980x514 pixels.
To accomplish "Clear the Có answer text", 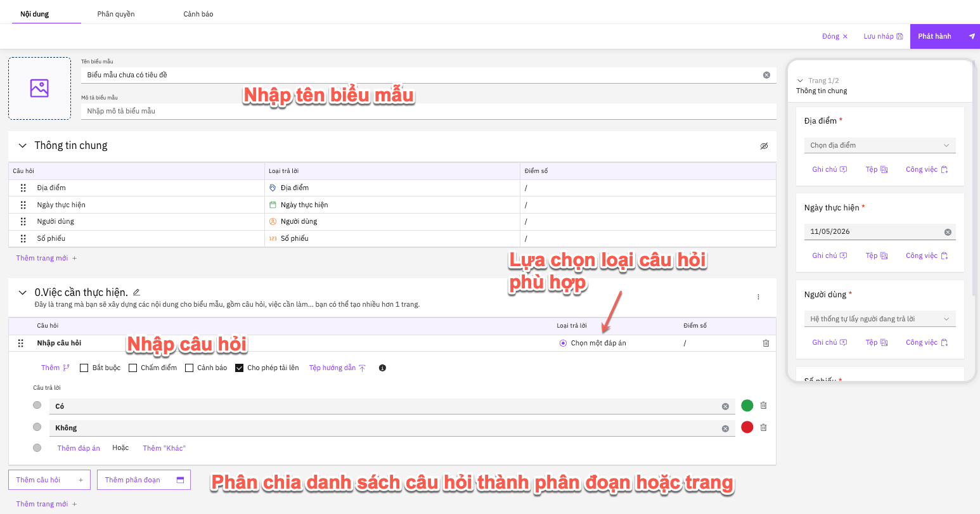I will coord(725,407).
